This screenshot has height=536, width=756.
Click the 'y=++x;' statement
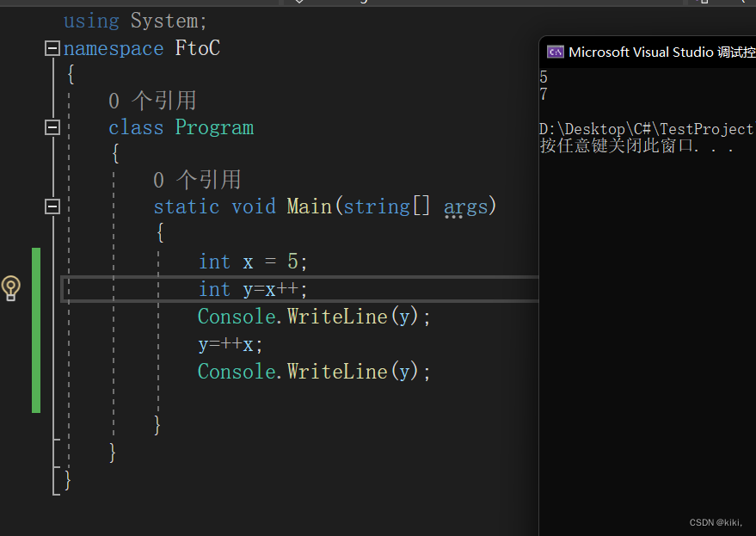(230, 344)
